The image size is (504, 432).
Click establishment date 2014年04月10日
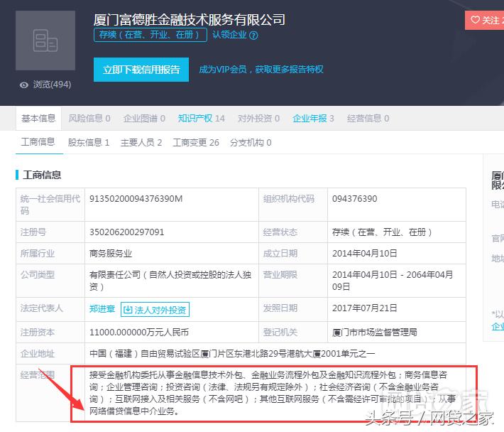365,253
